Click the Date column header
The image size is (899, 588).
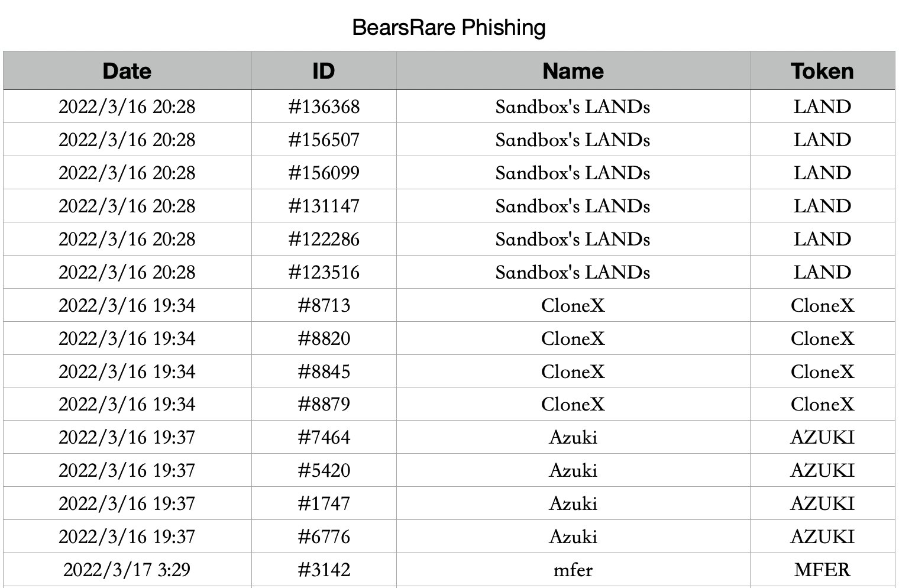(x=127, y=71)
